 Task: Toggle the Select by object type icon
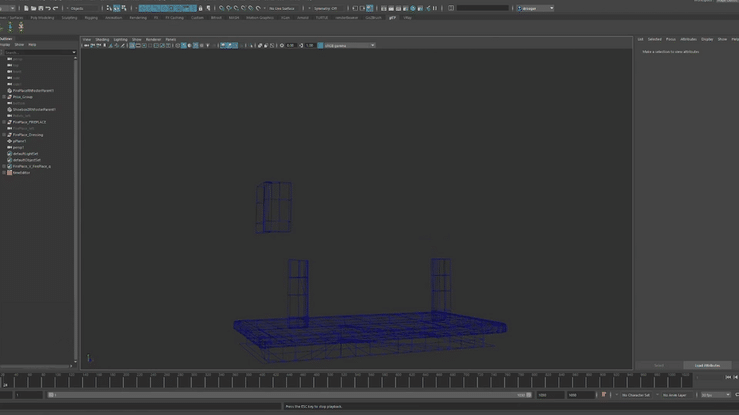(x=116, y=8)
